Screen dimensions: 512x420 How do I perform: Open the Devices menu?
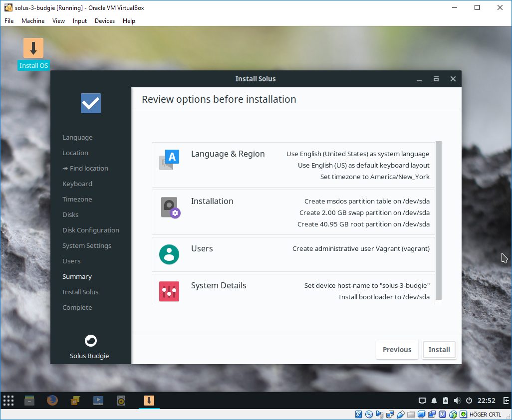[x=105, y=21]
